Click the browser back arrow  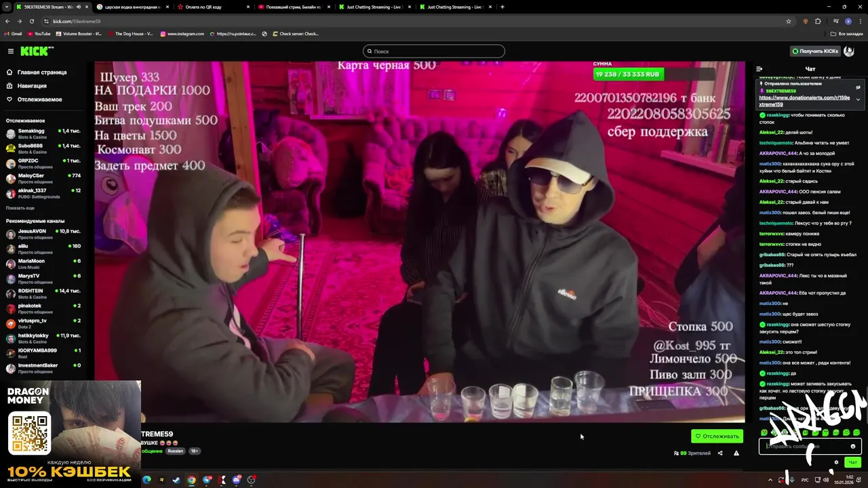7,21
